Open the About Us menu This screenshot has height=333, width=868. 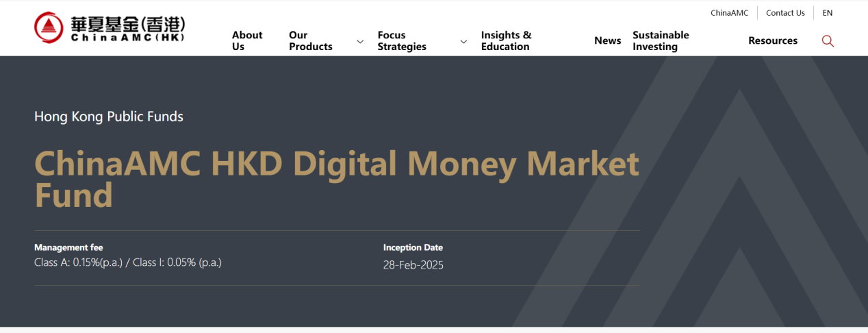[246, 41]
